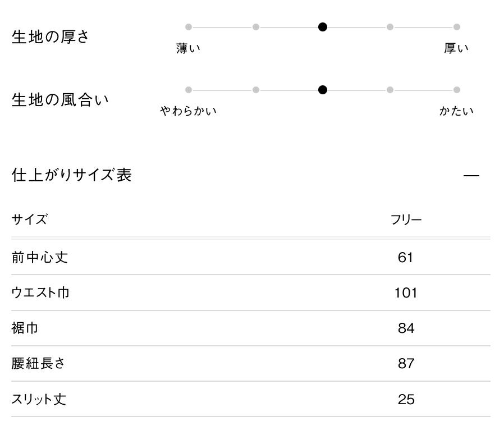The height and width of the screenshot is (430, 504).
Task: Click the 厚い label
Action: click(456, 48)
